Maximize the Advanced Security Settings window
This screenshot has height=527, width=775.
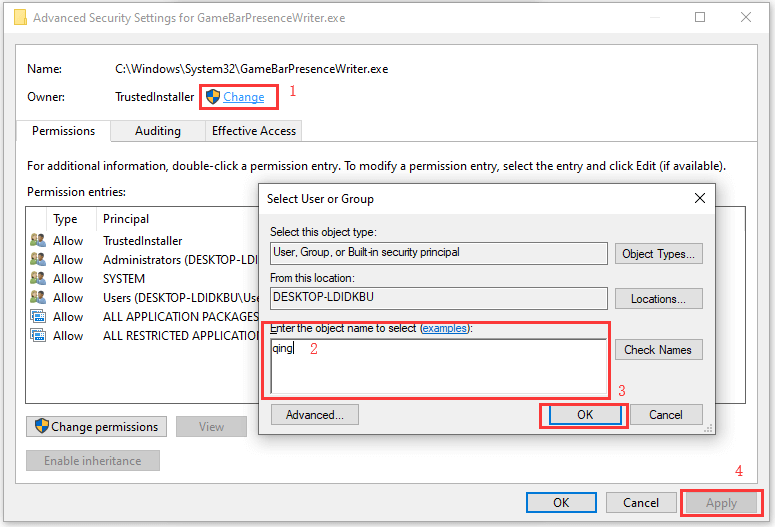(700, 17)
